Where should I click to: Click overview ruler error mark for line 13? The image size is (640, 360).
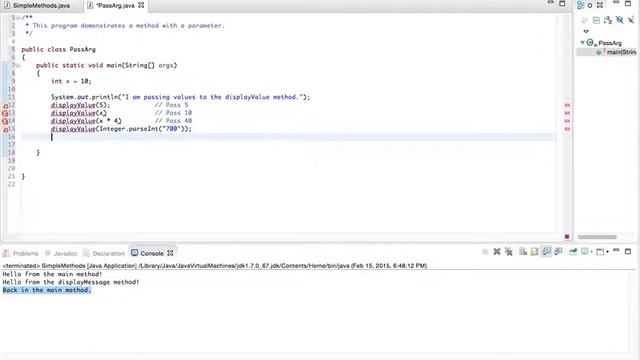567,113
